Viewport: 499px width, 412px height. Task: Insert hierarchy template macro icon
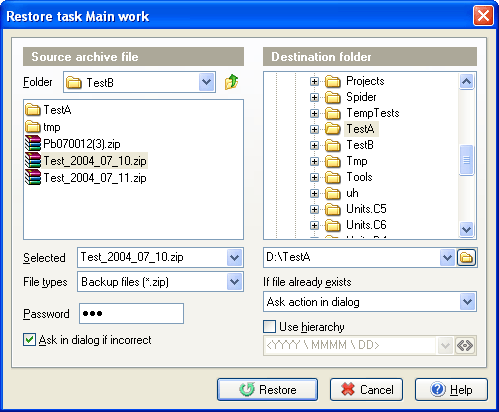[465, 345]
